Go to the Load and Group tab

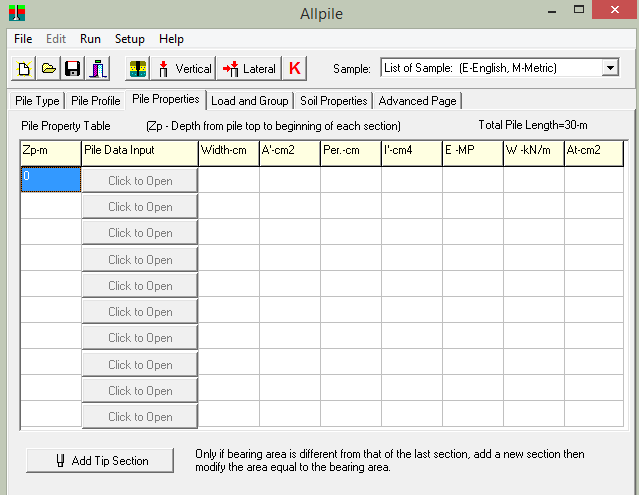pyautogui.click(x=249, y=101)
